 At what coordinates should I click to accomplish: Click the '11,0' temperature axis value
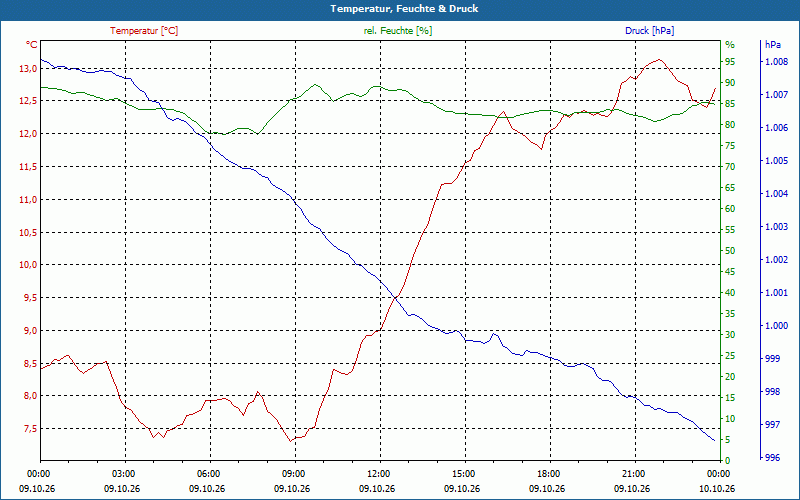pos(28,199)
